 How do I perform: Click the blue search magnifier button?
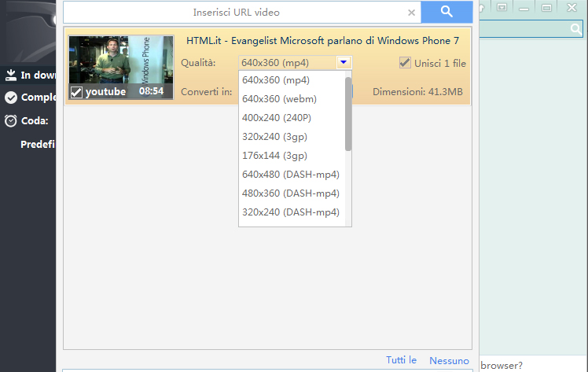pyautogui.click(x=447, y=12)
